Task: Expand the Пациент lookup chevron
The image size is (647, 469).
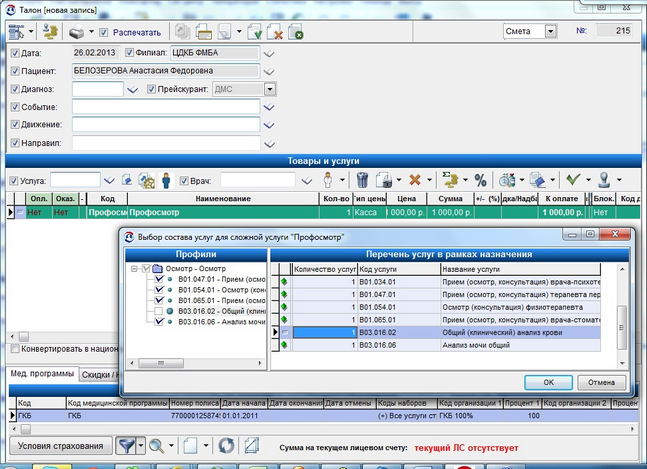Action: [269, 72]
